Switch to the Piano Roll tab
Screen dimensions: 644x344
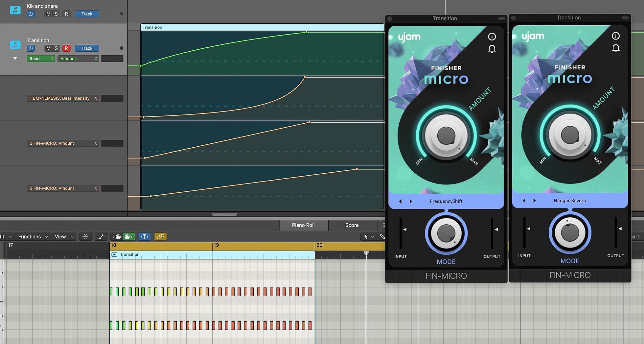[x=303, y=225]
